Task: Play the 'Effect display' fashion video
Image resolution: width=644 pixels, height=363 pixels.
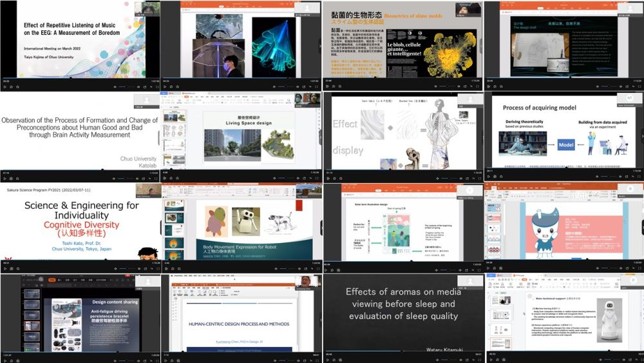Action: click(326, 178)
